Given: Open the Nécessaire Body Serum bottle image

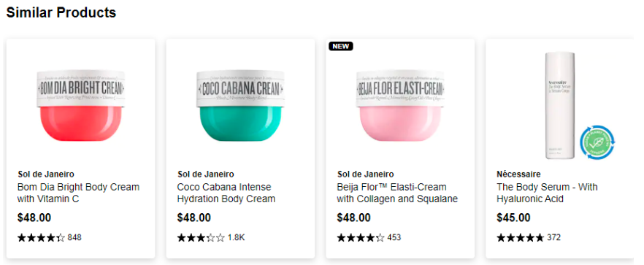Looking at the screenshot, I should point(560,105).
